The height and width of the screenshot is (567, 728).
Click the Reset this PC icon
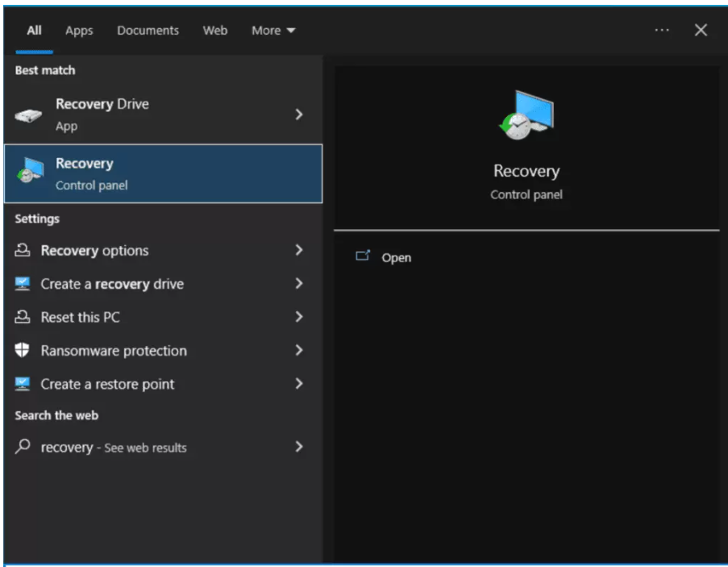click(x=23, y=318)
